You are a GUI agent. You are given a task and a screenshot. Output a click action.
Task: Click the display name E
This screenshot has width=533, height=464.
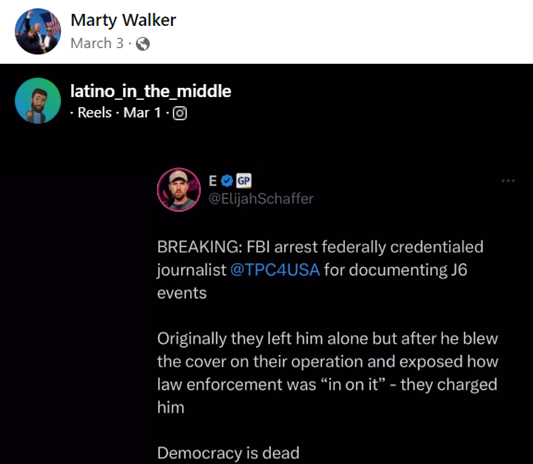coord(212,181)
